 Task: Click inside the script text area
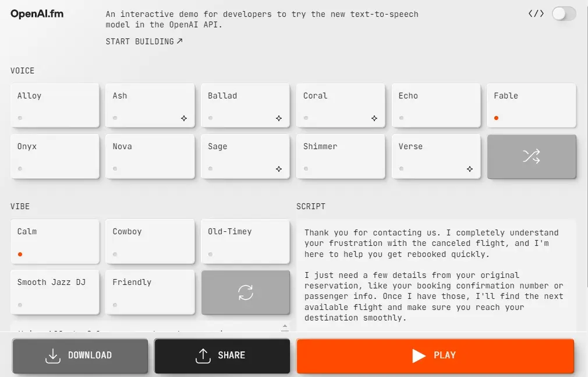tap(436, 275)
